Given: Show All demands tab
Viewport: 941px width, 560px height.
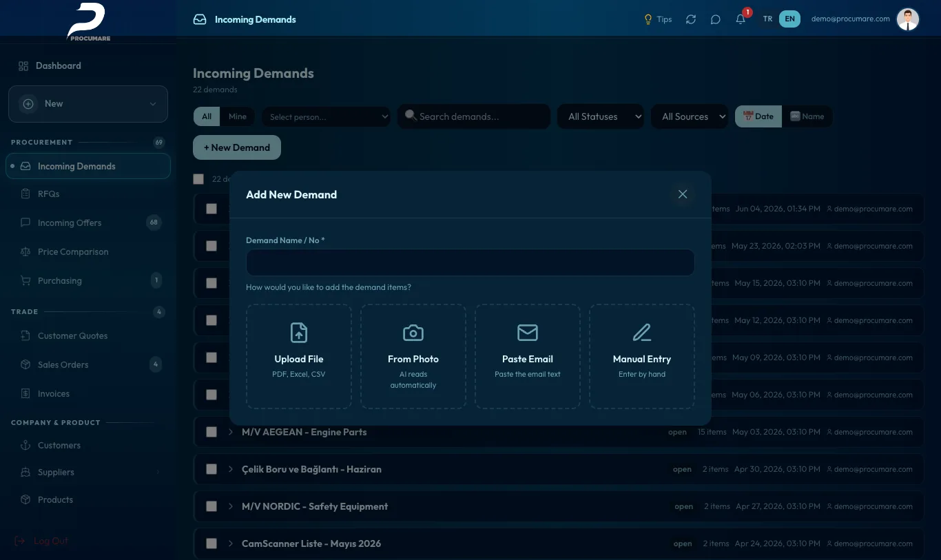Looking at the screenshot, I should tap(207, 116).
